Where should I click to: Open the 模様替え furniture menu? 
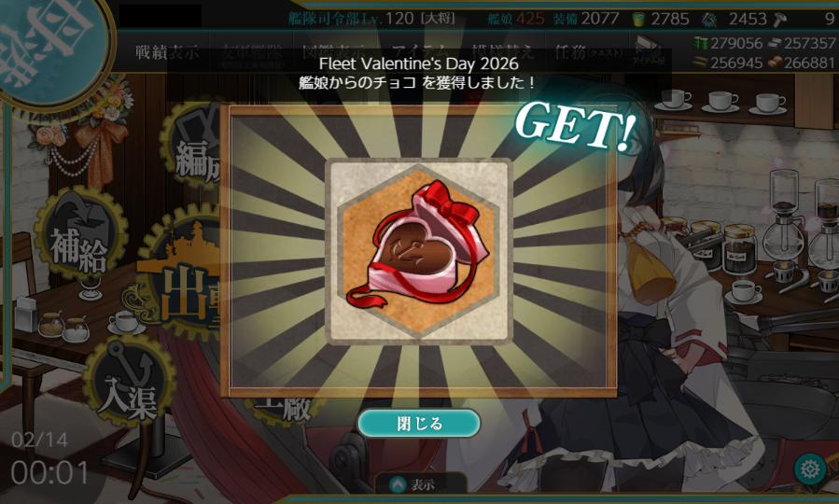click(x=503, y=52)
